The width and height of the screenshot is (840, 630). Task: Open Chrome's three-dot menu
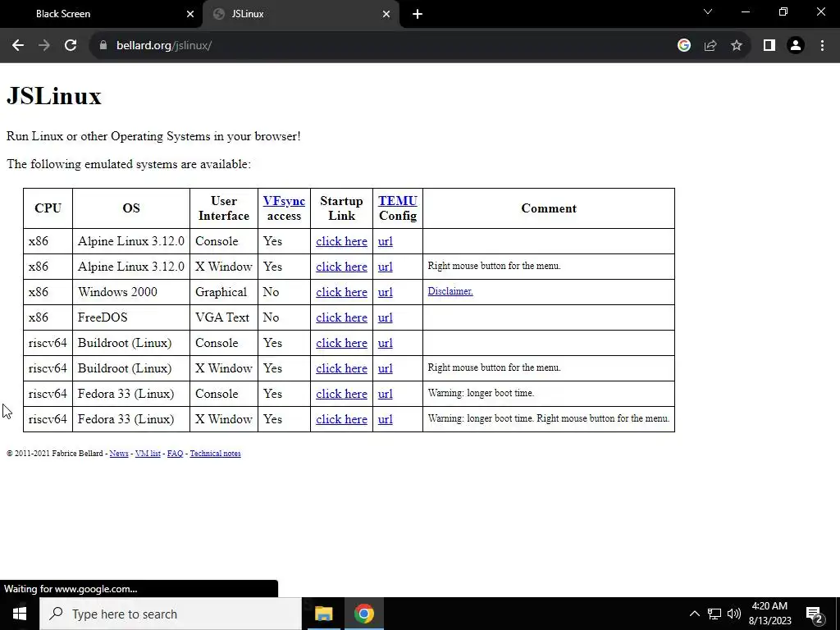(822, 46)
